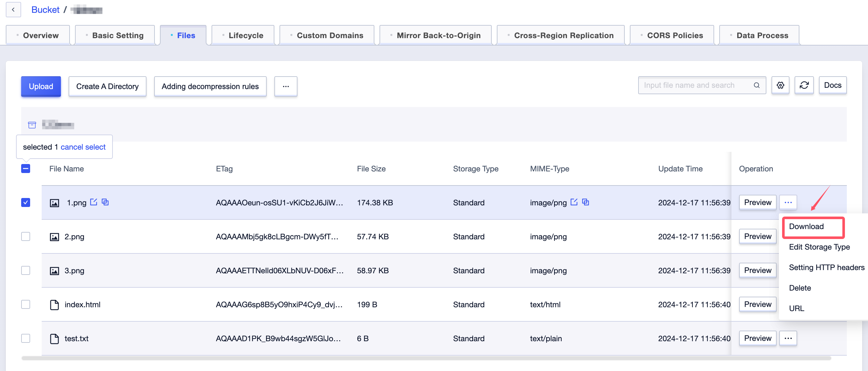
Task: Click the document icon of index.html
Action: point(54,305)
